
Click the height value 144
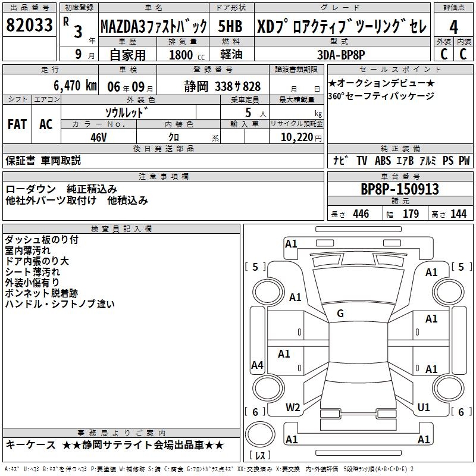458,214
